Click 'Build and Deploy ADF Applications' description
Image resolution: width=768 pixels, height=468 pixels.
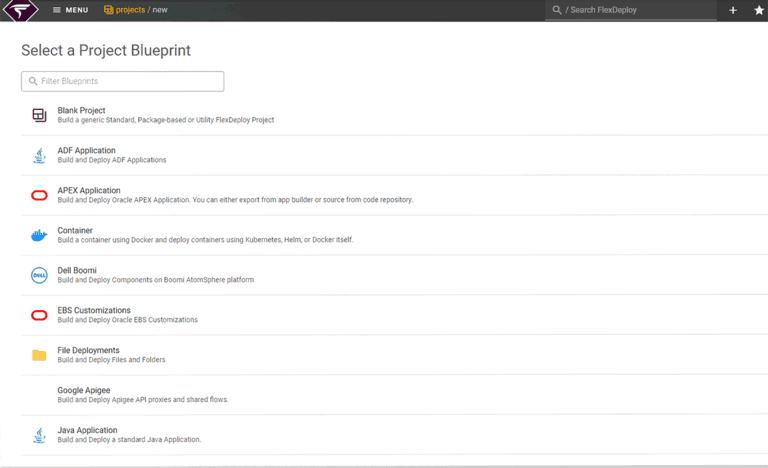coord(112,160)
